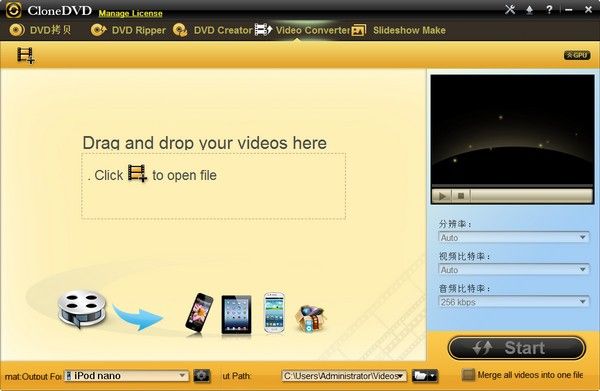Open the Slideshow Make tab
Image resolution: width=600 pixels, height=391 pixels.
click(x=398, y=30)
